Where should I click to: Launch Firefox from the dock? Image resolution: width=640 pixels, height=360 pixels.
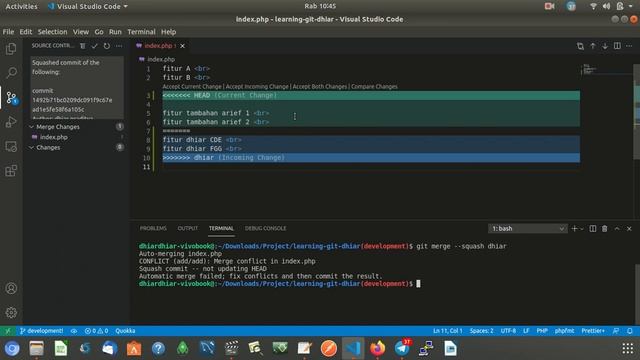(x=378, y=349)
